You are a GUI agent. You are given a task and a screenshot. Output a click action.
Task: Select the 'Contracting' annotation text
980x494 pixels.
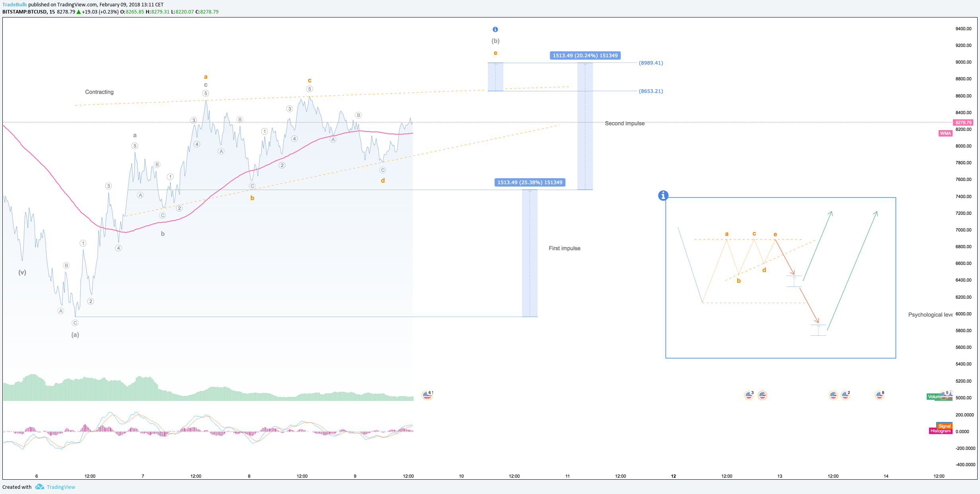click(99, 92)
